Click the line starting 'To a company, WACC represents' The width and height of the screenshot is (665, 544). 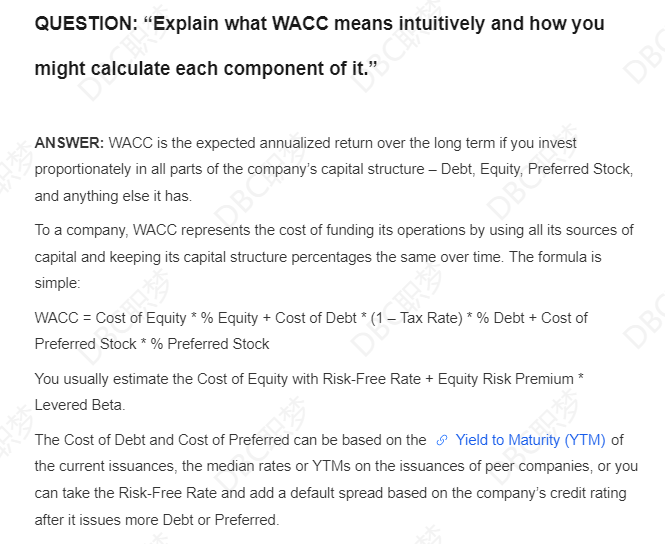334,230
